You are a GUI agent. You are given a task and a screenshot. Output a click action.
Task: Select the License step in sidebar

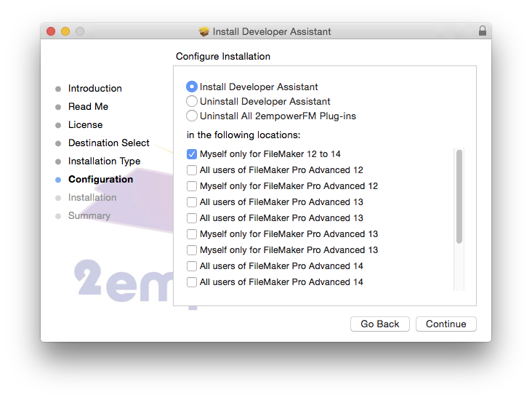[85, 124]
